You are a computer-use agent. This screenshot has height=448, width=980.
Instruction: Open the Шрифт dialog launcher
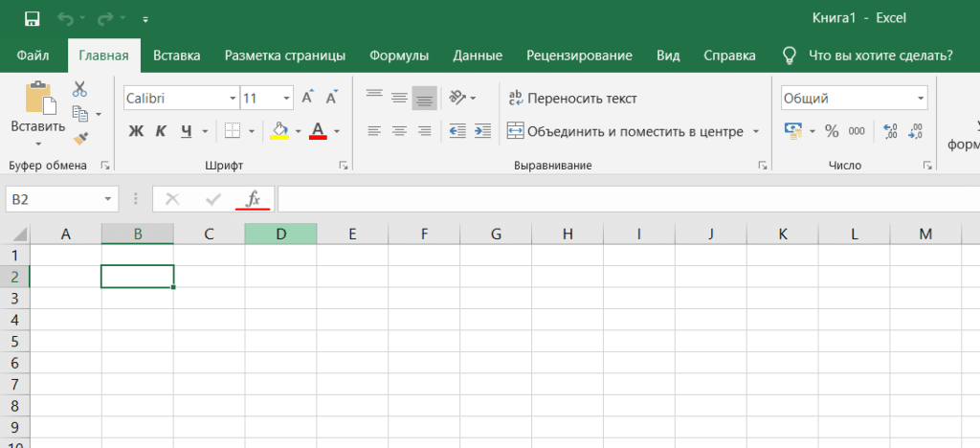click(344, 166)
